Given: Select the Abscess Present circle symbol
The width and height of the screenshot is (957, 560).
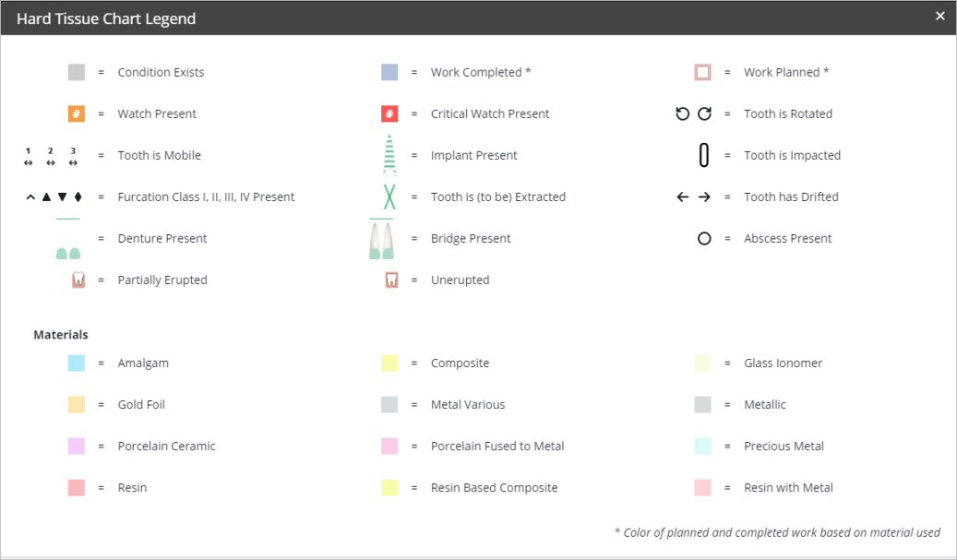Looking at the screenshot, I should click(x=704, y=238).
